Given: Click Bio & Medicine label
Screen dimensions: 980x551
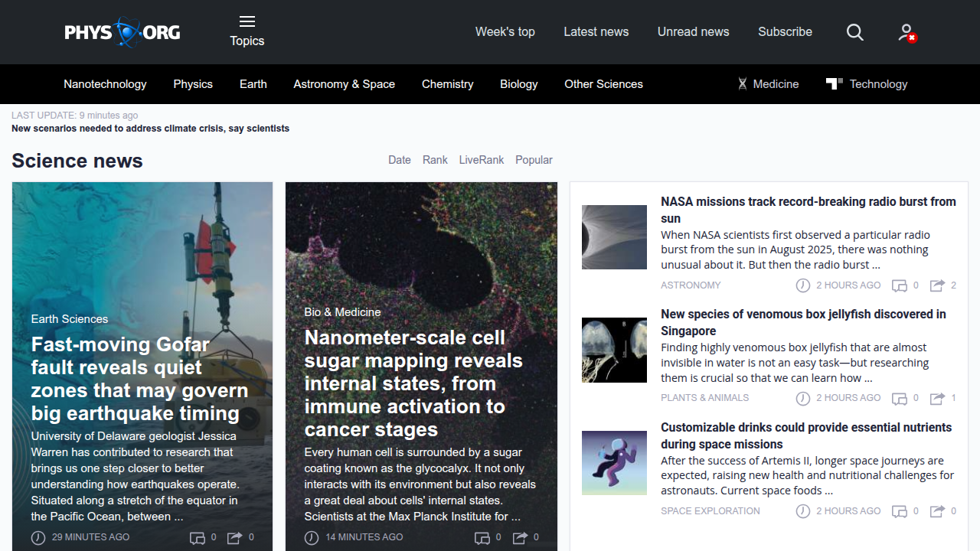Looking at the screenshot, I should [342, 312].
